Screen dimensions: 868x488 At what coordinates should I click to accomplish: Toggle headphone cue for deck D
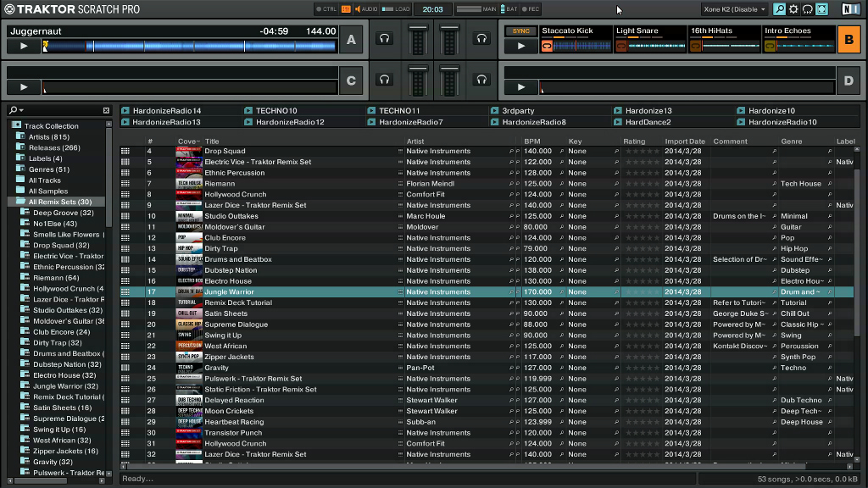[x=481, y=80]
